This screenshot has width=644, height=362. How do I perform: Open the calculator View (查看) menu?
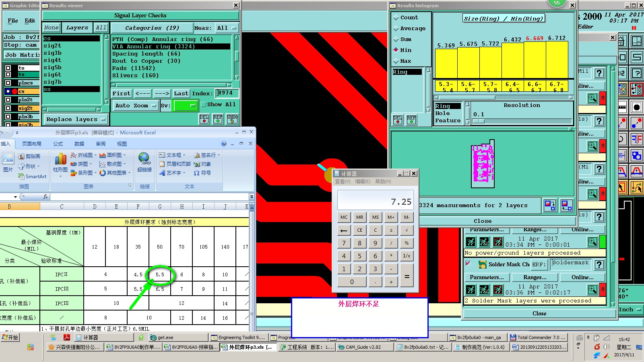343,182
